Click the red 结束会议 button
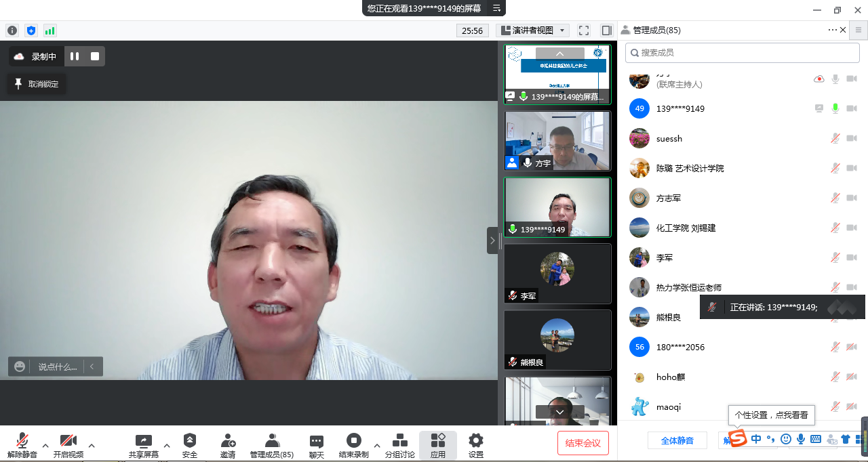Screen dimensions: 868x462 [583, 443]
